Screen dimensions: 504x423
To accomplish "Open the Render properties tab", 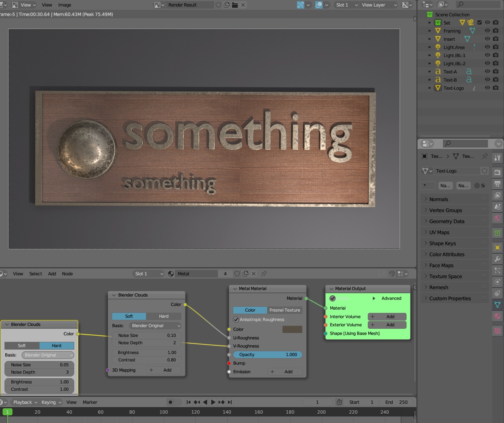I will pos(497,173).
